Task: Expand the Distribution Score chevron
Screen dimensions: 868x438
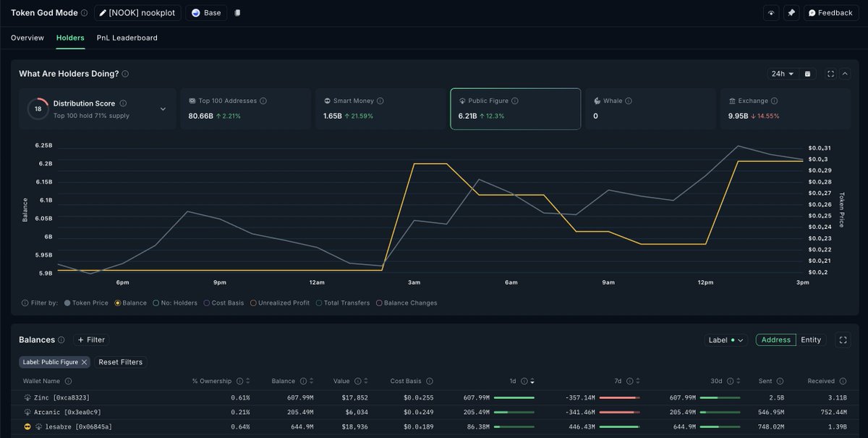Action: click(163, 109)
